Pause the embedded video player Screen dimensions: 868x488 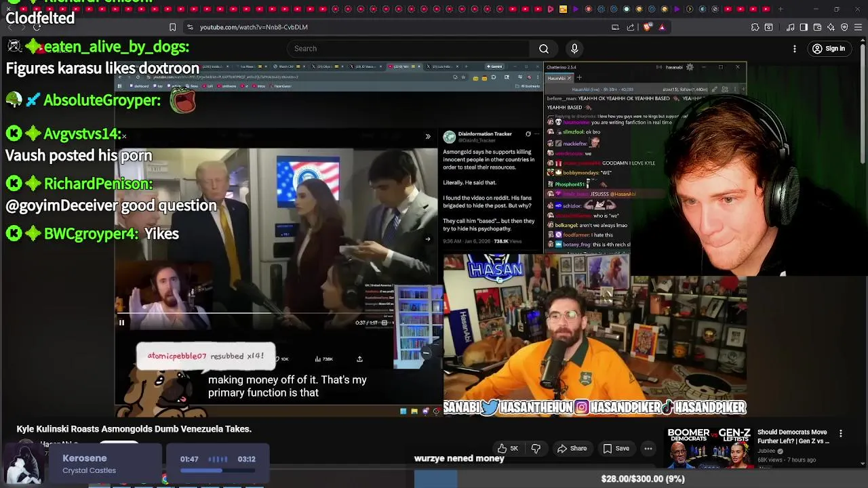(121, 323)
